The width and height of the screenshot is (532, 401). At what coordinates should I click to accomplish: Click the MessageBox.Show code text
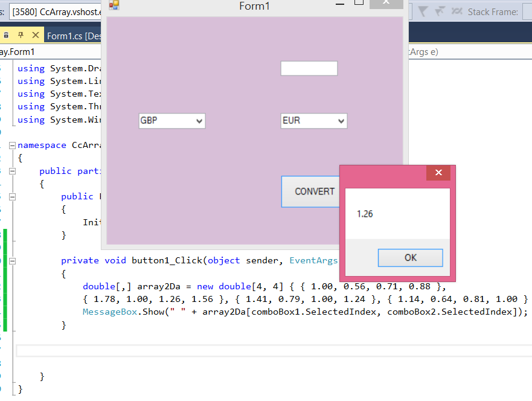124,312
